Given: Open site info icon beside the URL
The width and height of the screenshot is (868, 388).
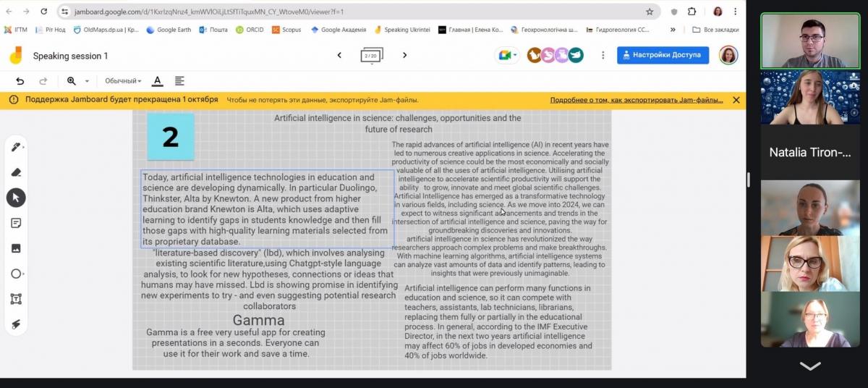Looking at the screenshot, I should [x=64, y=12].
